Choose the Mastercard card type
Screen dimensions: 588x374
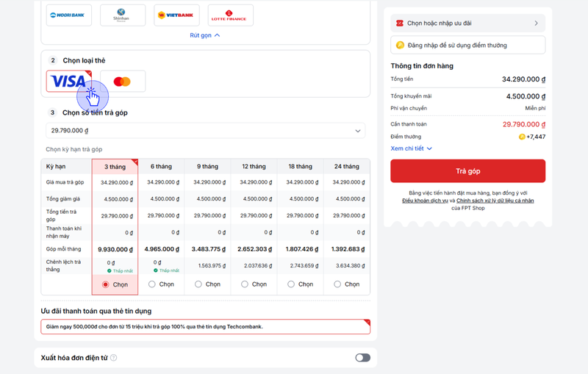(123, 81)
